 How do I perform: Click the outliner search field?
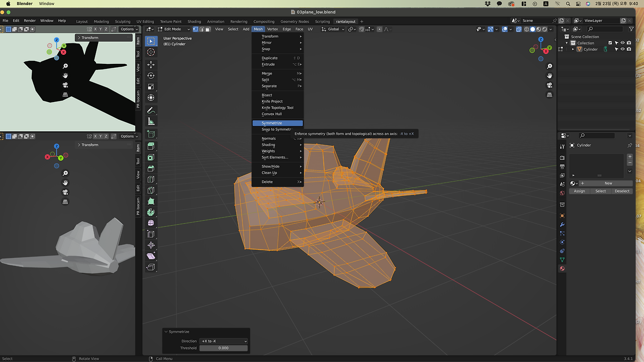pyautogui.click(x=605, y=29)
